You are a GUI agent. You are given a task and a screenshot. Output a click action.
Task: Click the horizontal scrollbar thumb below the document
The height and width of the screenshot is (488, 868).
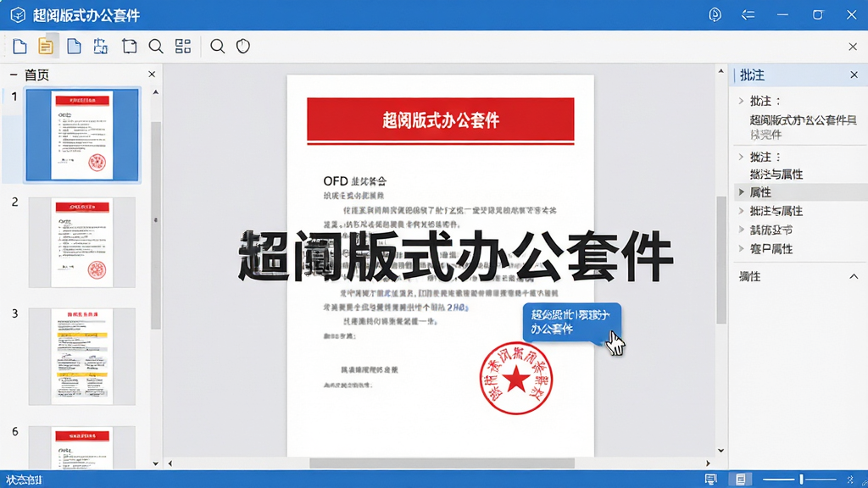click(442, 463)
